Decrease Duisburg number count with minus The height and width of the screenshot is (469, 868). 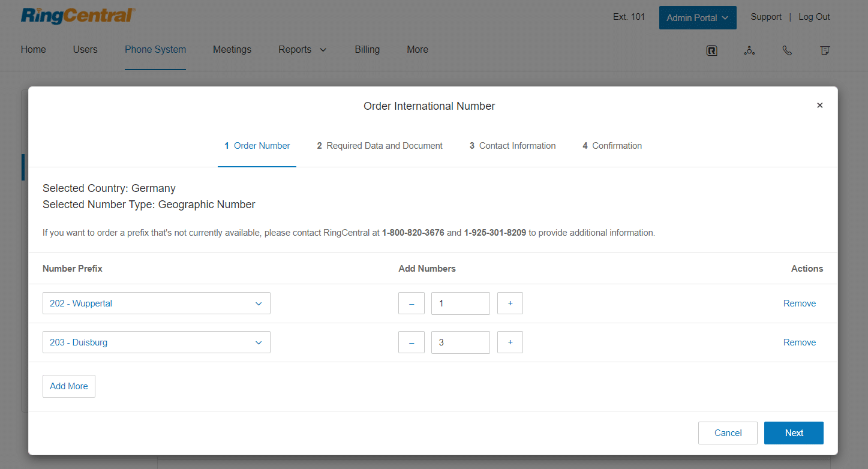pyautogui.click(x=412, y=342)
